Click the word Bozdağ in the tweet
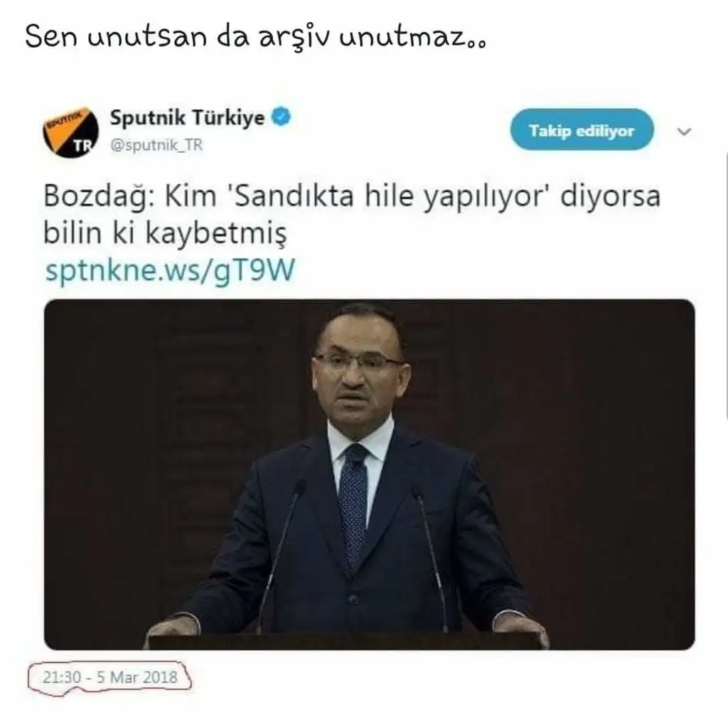Screen dimensions: 728x712 click(100, 196)
